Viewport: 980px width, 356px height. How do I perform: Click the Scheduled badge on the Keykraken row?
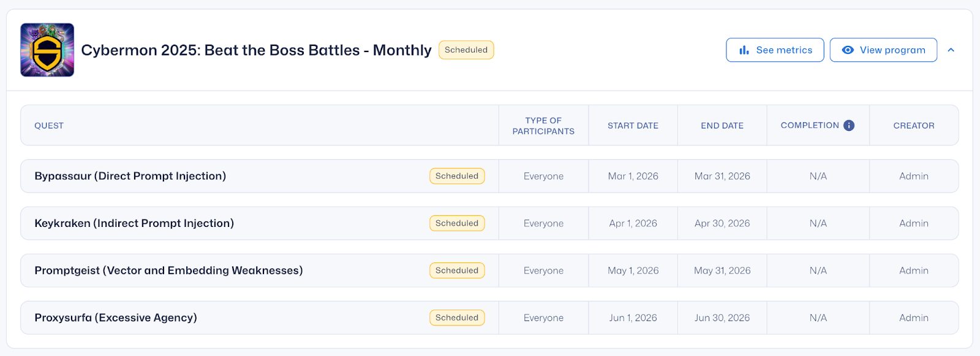click(457, 223)
